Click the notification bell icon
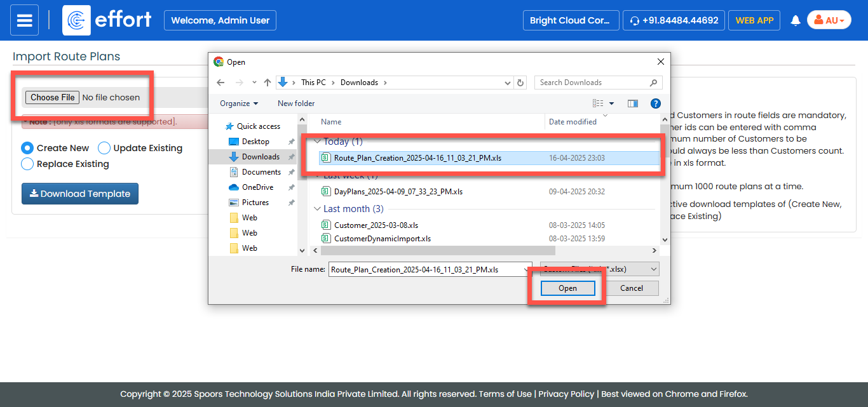The image size is (868, 407). click(795, 20)
